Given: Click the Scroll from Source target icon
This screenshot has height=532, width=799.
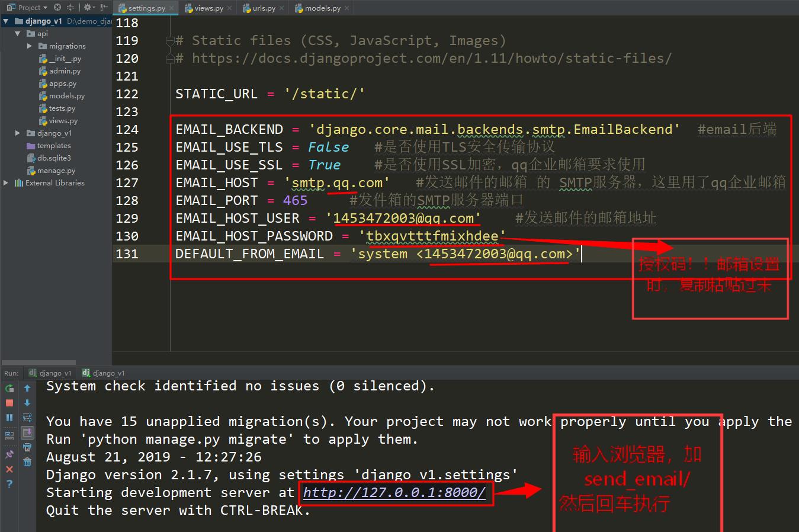Looking at the screenshot, I should 57,7.
